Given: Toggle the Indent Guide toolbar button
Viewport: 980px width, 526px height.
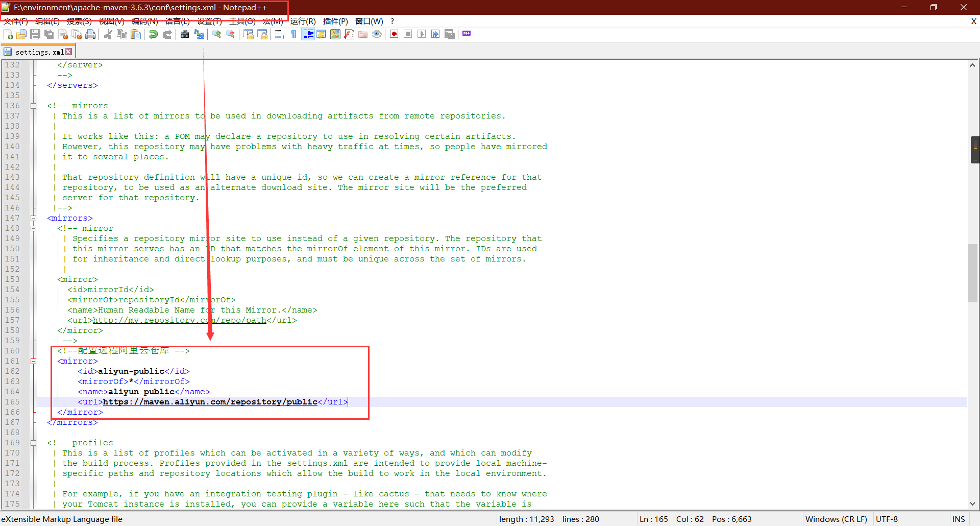Looking at the screenshot, I should (308, 34).
